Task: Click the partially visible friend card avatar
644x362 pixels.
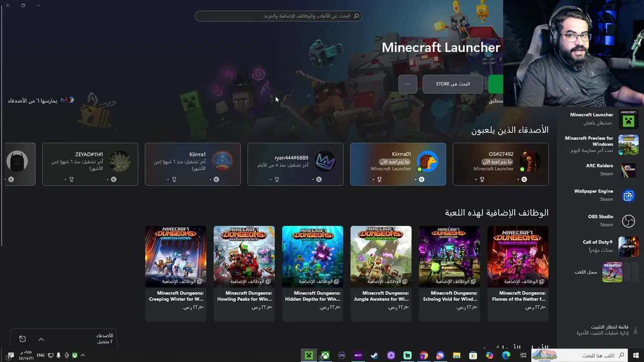Action: (18, 161)
